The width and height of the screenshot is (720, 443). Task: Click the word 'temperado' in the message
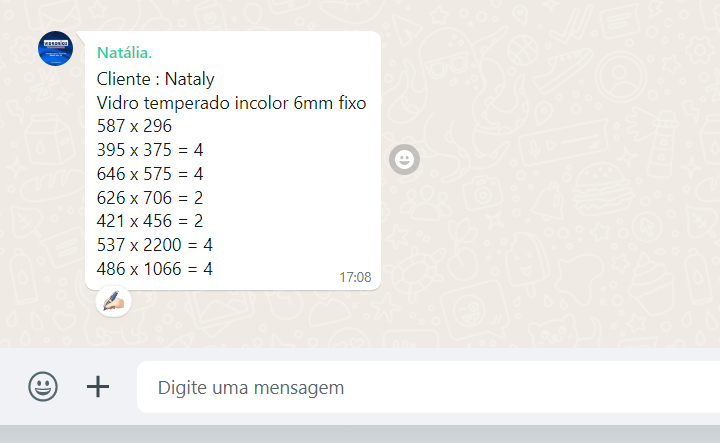point(187,104)
